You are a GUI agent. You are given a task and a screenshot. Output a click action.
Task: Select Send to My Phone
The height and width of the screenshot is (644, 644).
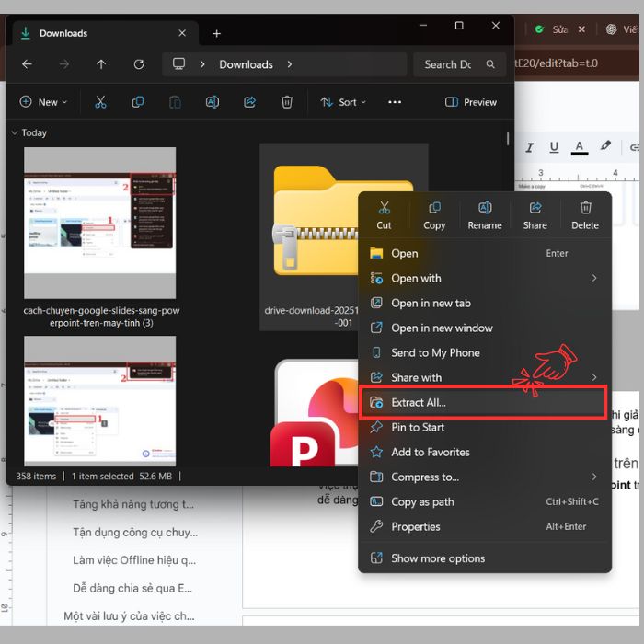click(x=485, y=352)
